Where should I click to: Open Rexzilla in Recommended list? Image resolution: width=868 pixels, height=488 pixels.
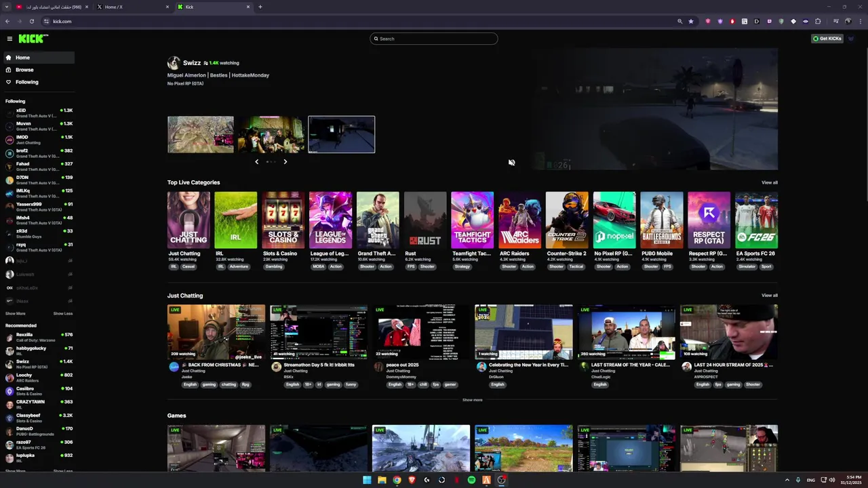point(38,337)
